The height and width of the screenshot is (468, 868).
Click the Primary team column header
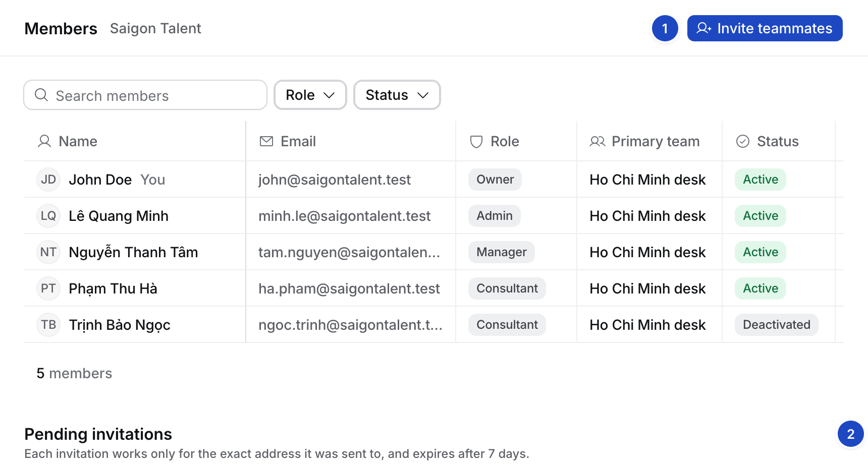tap(649, 141)
